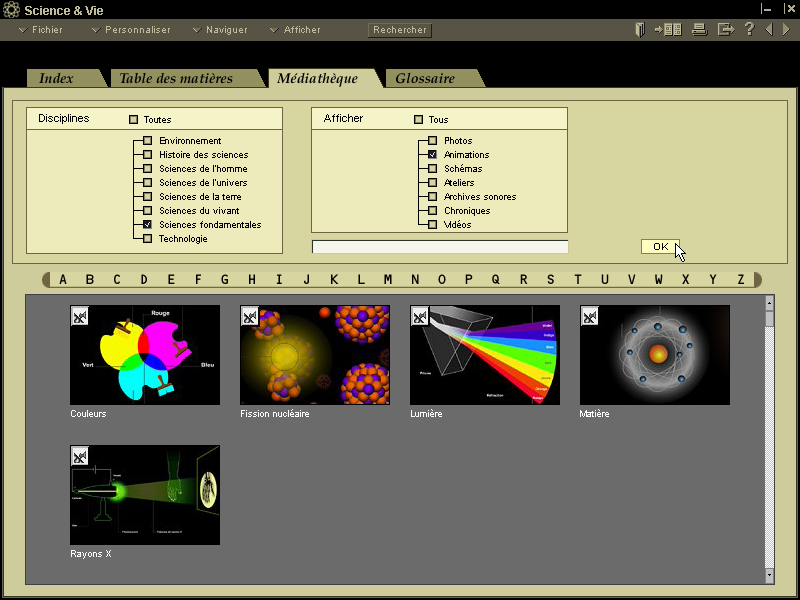The width and height of the screenshot is (800, 600).
Task: Tick the Vidéos checkbox
Action: point(433,224)
